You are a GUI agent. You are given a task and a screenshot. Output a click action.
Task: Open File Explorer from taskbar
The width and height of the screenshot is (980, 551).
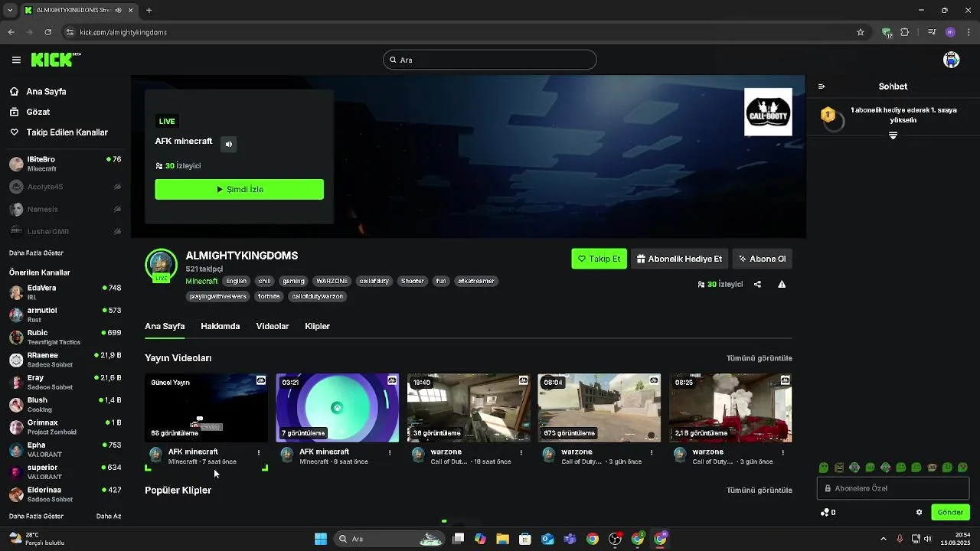(502, 539)
